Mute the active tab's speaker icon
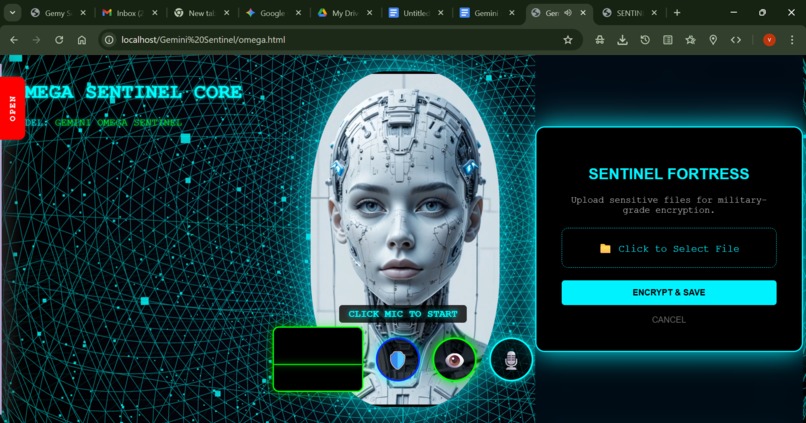 [568, 13]
